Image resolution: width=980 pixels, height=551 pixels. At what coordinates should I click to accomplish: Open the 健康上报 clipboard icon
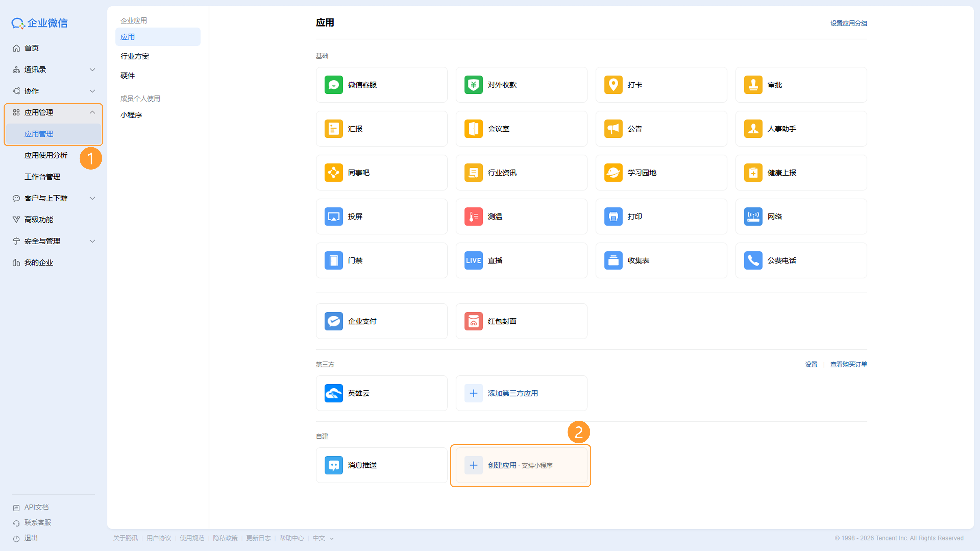pyautogui.click(x=753, y=173)
